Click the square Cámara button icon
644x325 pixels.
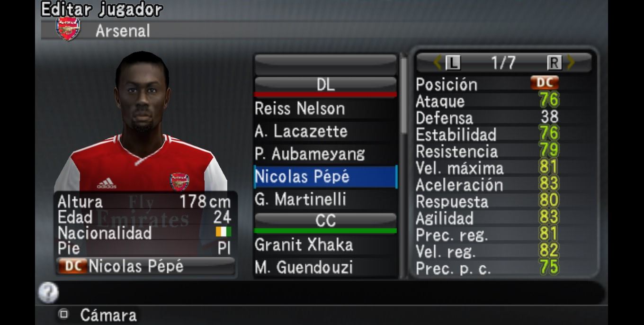coord(63,314)
